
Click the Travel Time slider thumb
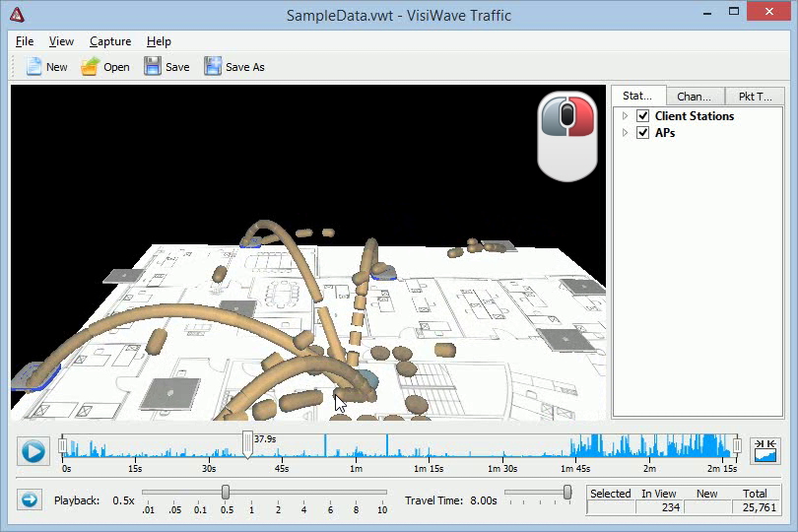pyautogui.click(x=567, y=492)
